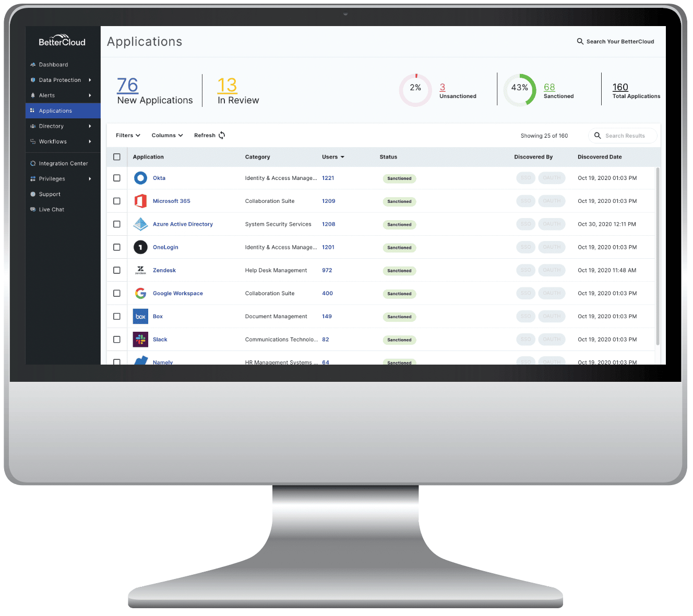Click the Box app logo
The image size is (693, 616).
(x=140, y=316)
